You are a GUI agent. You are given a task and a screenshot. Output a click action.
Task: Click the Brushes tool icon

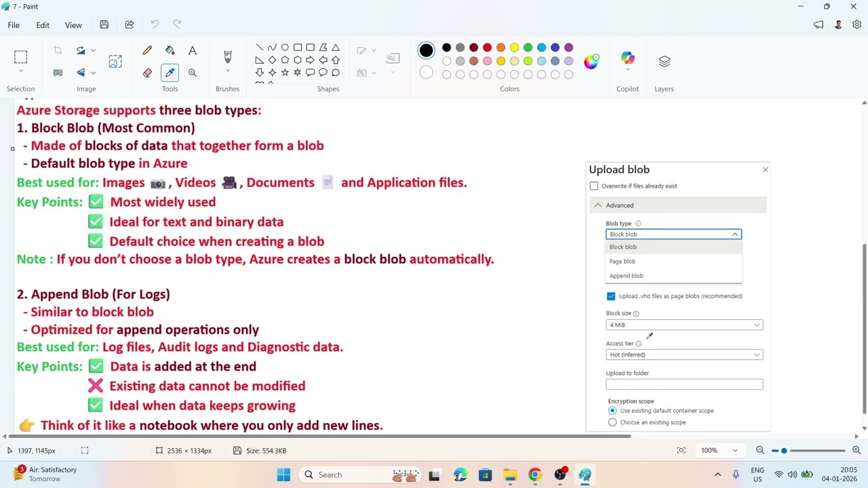coord(227,57)
